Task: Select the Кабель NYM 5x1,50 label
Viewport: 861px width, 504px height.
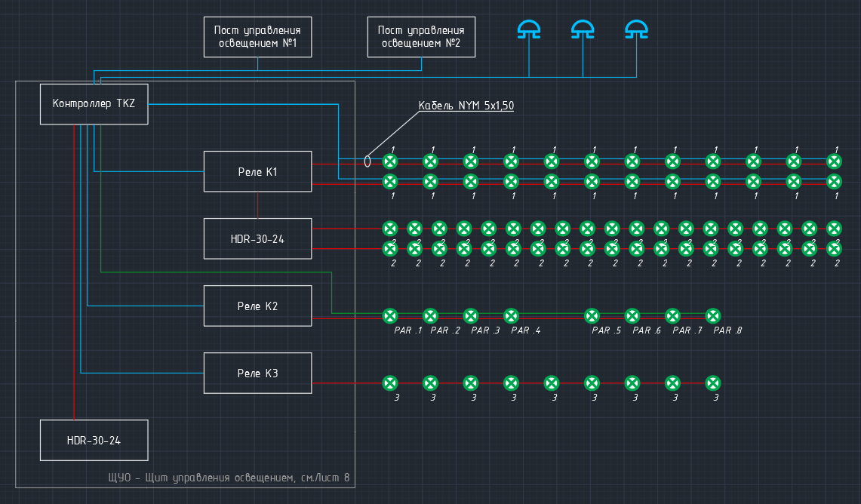Action: (x=466, y=106)
